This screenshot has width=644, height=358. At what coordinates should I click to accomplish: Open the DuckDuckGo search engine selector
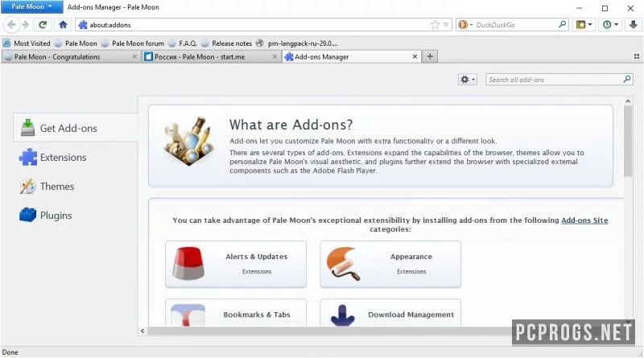(465, 25)
